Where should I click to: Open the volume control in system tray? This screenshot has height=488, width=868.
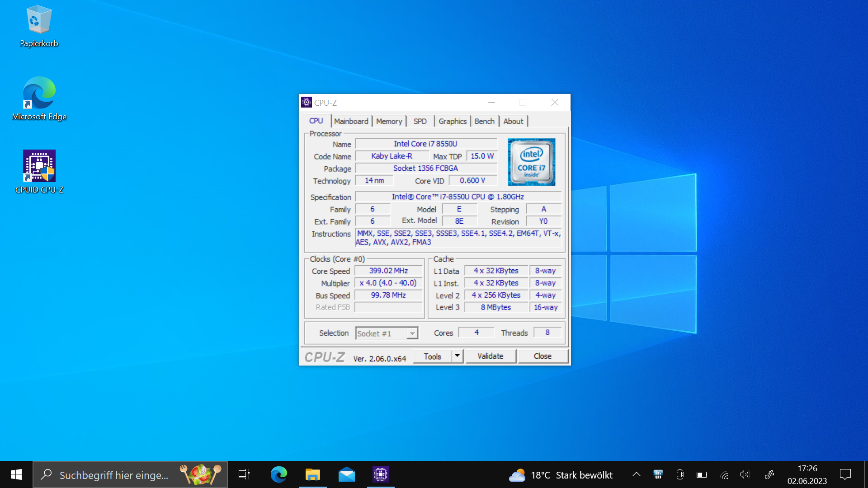pyautogui.click(x=744, y=474)
